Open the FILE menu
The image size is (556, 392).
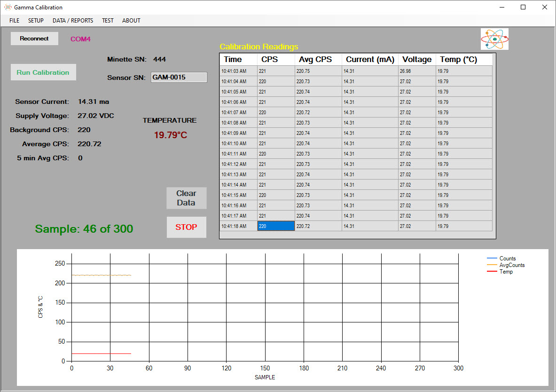15,21
